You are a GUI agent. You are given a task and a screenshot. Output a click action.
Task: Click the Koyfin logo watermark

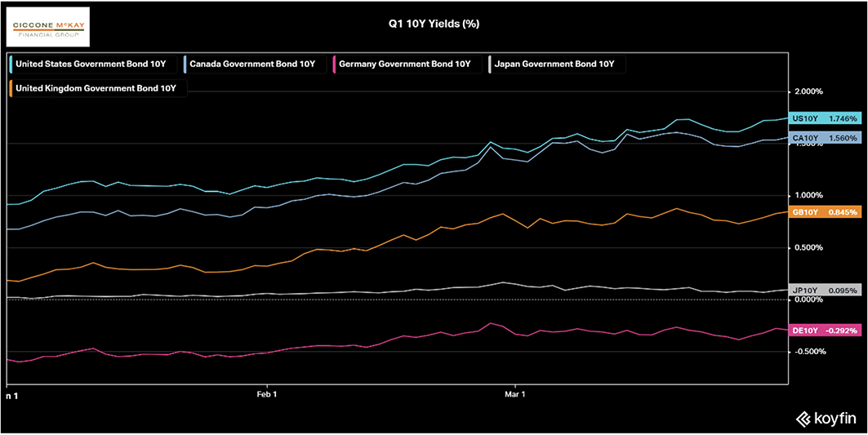coord(826,417)
